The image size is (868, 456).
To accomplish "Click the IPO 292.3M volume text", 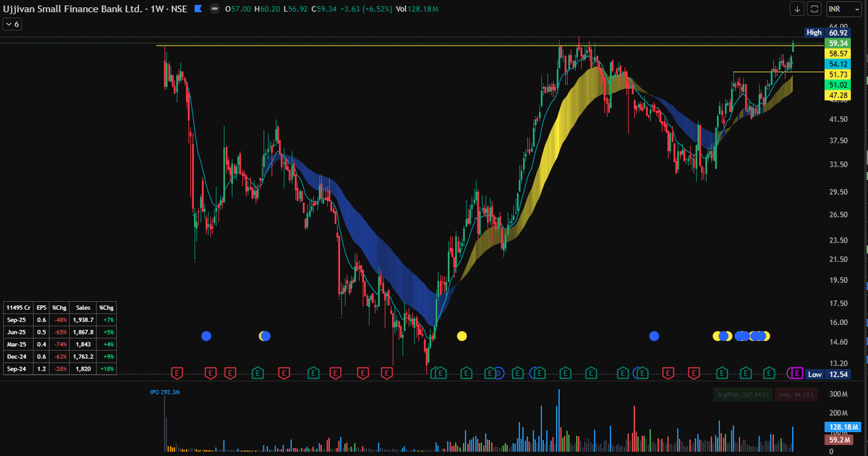I will point(164,392).
